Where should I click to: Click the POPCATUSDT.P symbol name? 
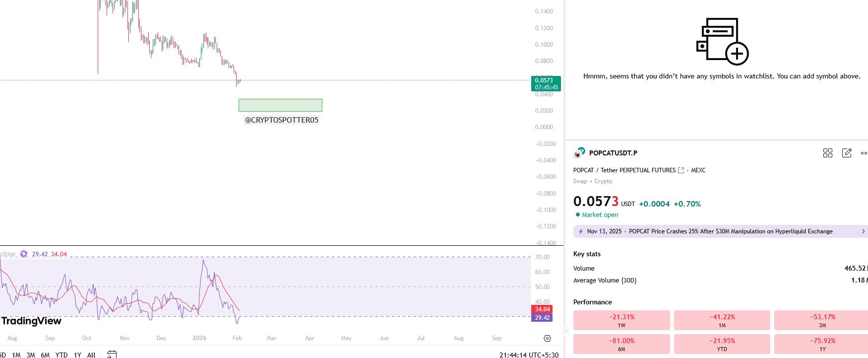coord(613,153)
